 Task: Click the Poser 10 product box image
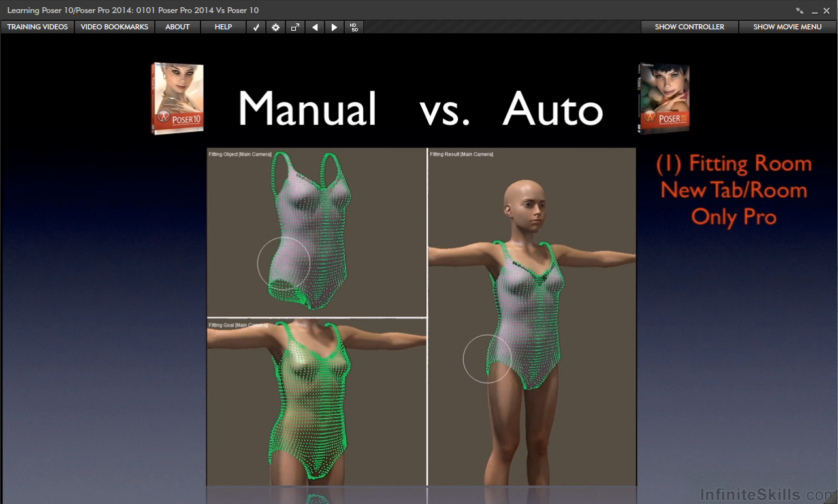point(177,99)
